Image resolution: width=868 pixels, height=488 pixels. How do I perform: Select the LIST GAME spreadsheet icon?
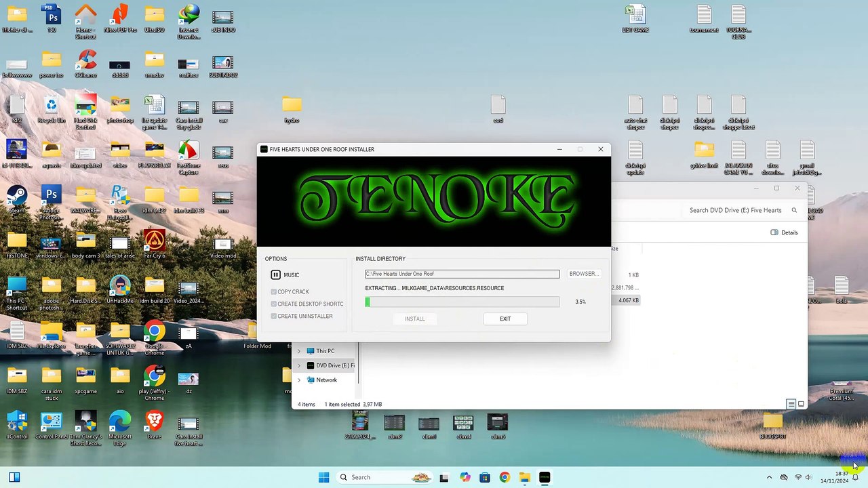click(x=635, y=19)
